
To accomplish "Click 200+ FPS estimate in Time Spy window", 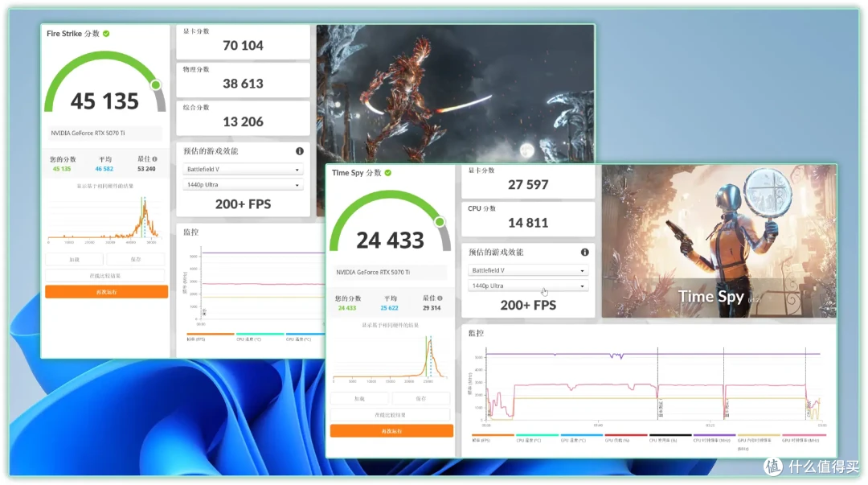I will [x=528, y=306].
